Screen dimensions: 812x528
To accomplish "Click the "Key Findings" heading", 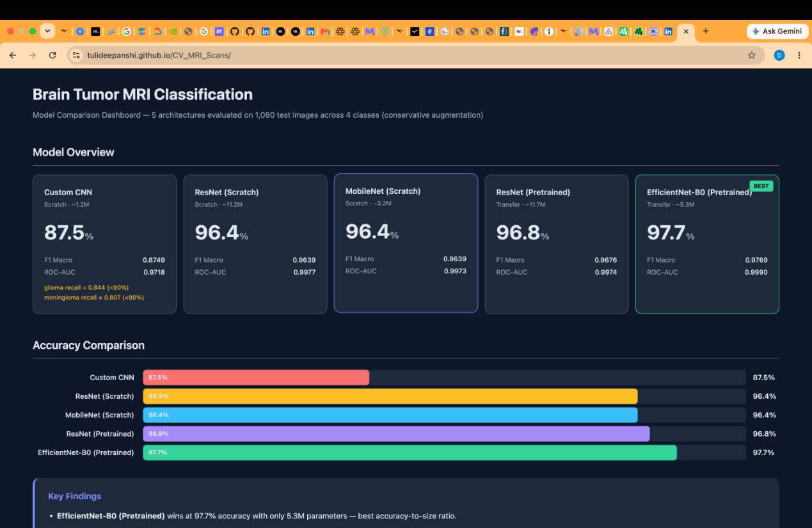I will point(75,496).
